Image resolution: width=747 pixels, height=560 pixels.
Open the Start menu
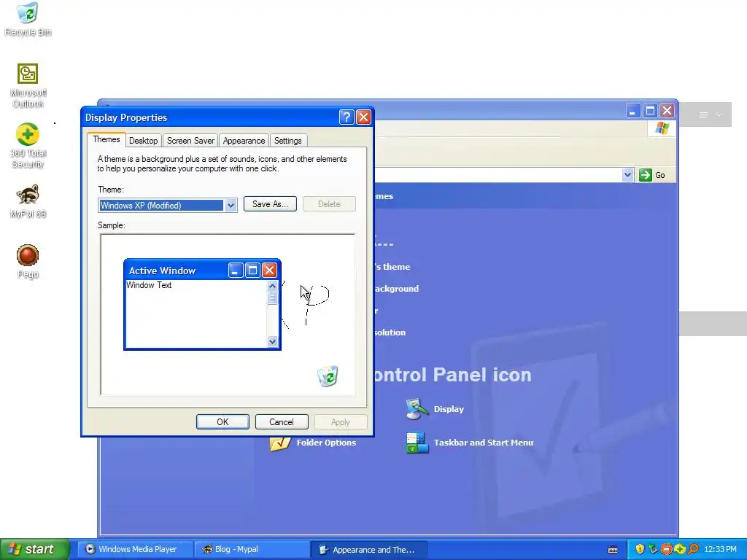34,549
